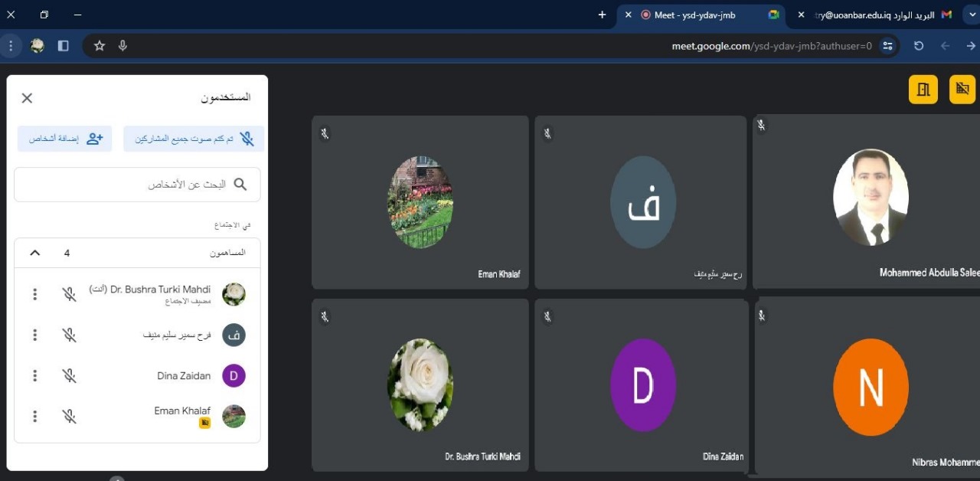Screen dimensions: 980x481
Task: Click the yellow presentation-off icon button
Action: tap(963, 89)
